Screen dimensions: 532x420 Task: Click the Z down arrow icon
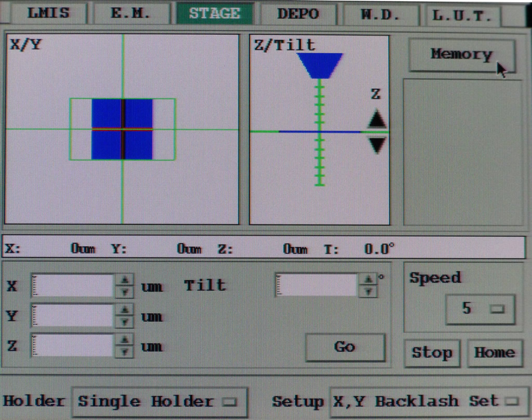coord(377,145)
